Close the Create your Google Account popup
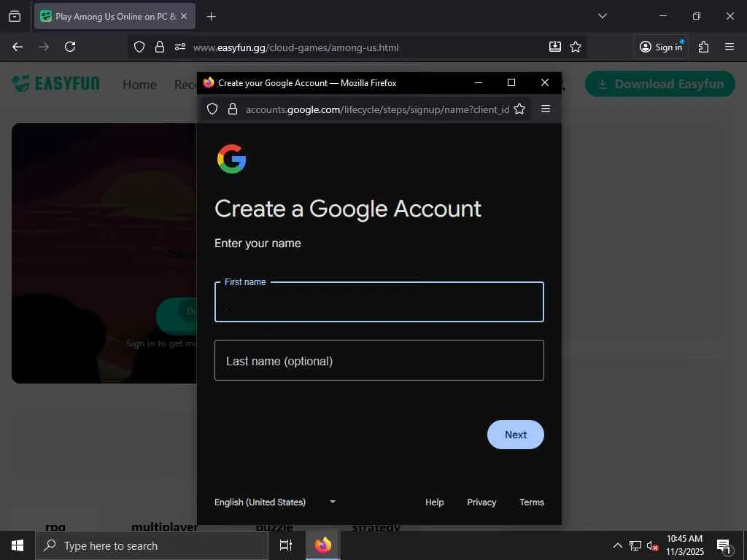The width and height of the screenshot is (747, 560). (x=545, y=83)
